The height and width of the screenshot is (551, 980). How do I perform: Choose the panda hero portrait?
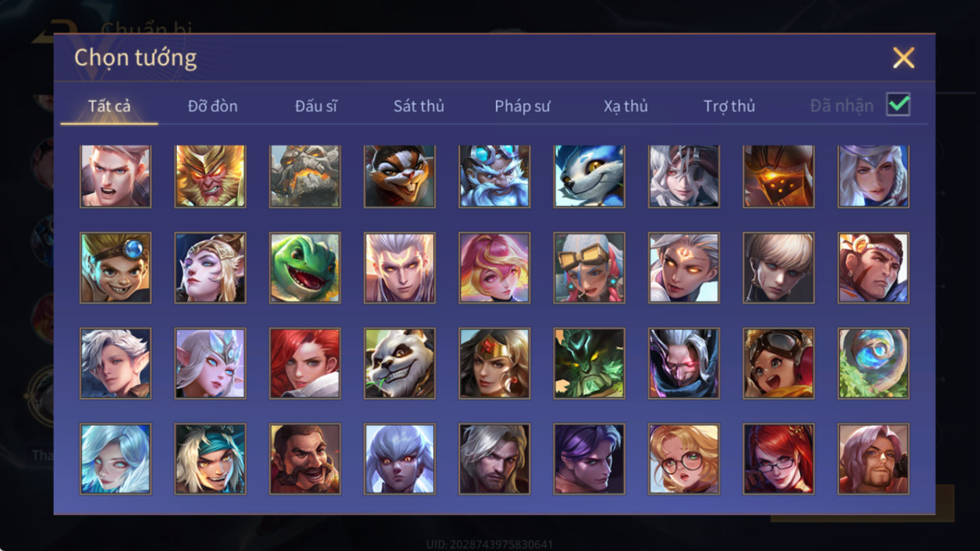(x=399, y=363)
